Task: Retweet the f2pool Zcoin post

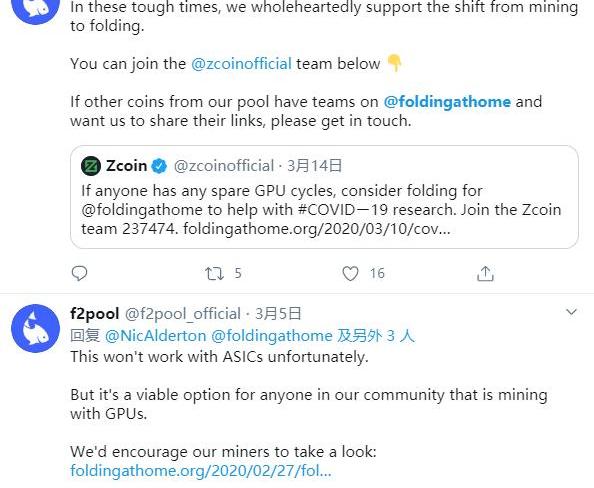Action: 214,273
